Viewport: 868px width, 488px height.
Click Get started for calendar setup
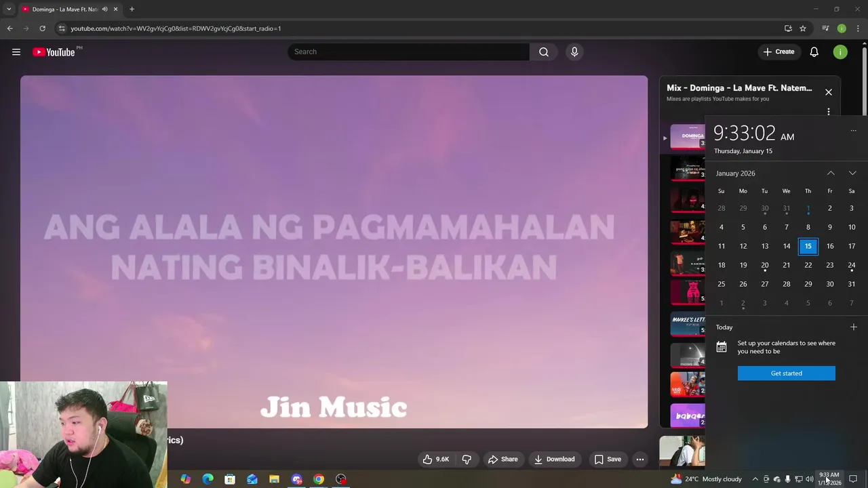coord(786,373)
